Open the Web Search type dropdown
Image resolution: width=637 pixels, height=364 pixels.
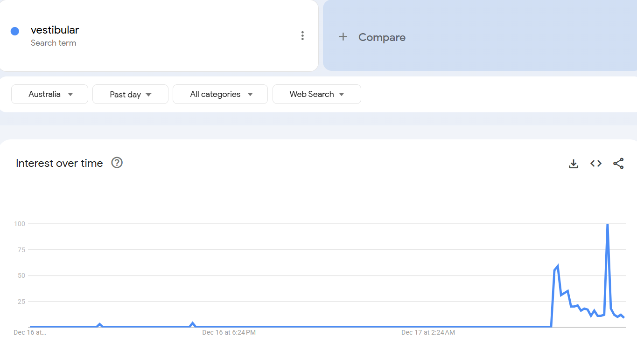[317, 94]
